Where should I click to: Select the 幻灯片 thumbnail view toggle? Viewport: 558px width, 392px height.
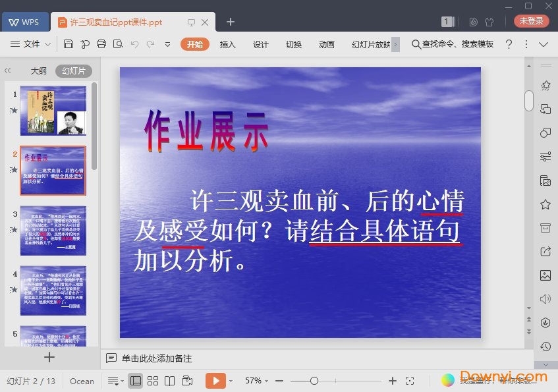(x=73, y=71)
